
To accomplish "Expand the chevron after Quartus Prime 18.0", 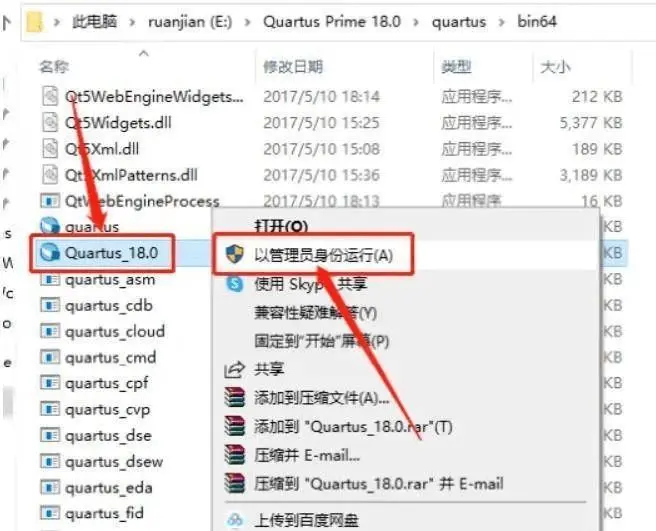I will (416, 22).
